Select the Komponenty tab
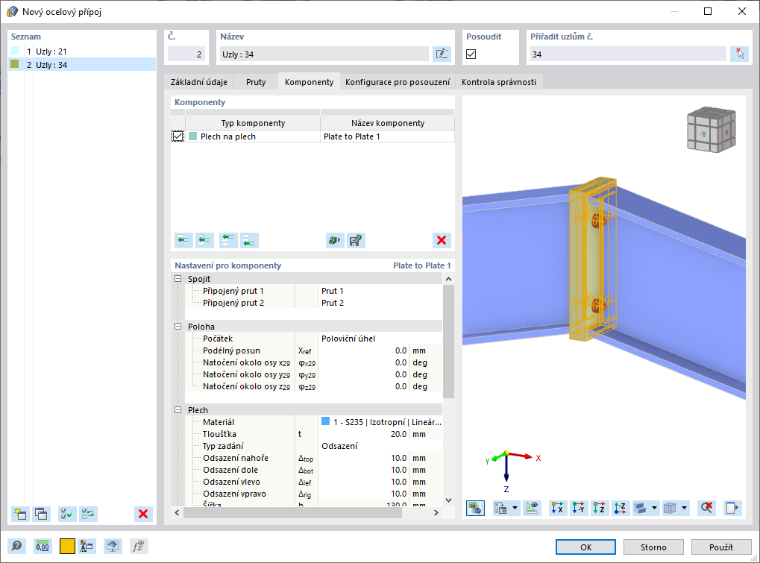Screen dimensions: 760x563 (x=309, y=82)
